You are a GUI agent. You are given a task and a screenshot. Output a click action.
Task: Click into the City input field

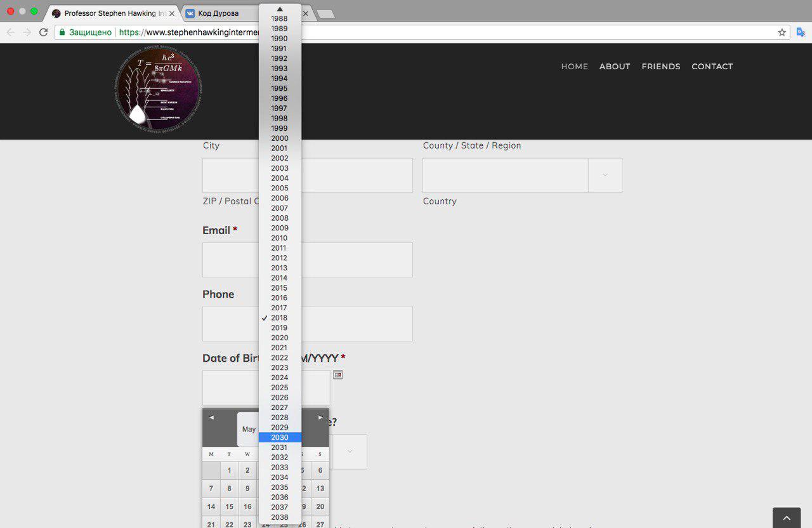coord(308,175)
